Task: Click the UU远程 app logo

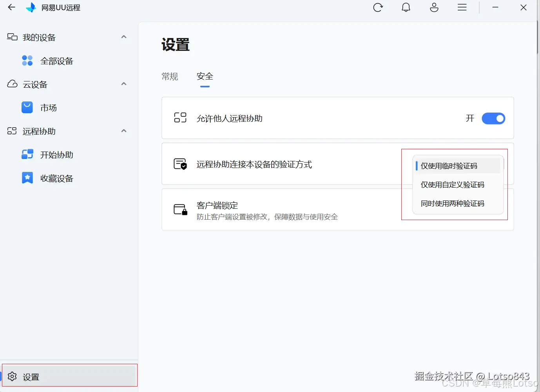Action: [31, 7]
